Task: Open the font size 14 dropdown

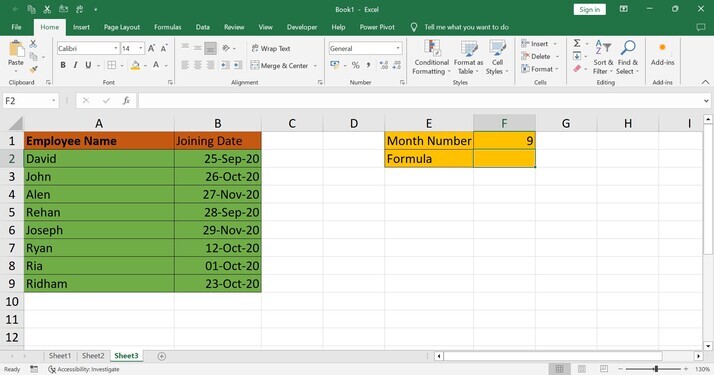Action: 141,48
